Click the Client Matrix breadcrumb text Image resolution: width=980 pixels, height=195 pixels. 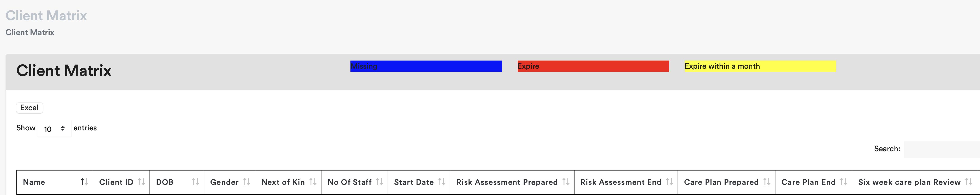point(30,32)
